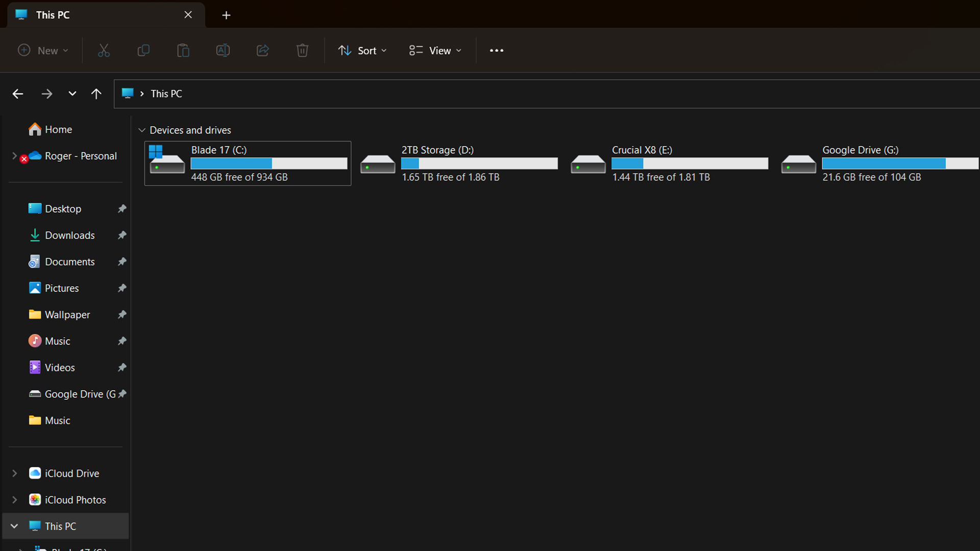This screenshot has width=980, height=551.
Task: Open Roger - Personal in sidebar
Action: (81, 156)
